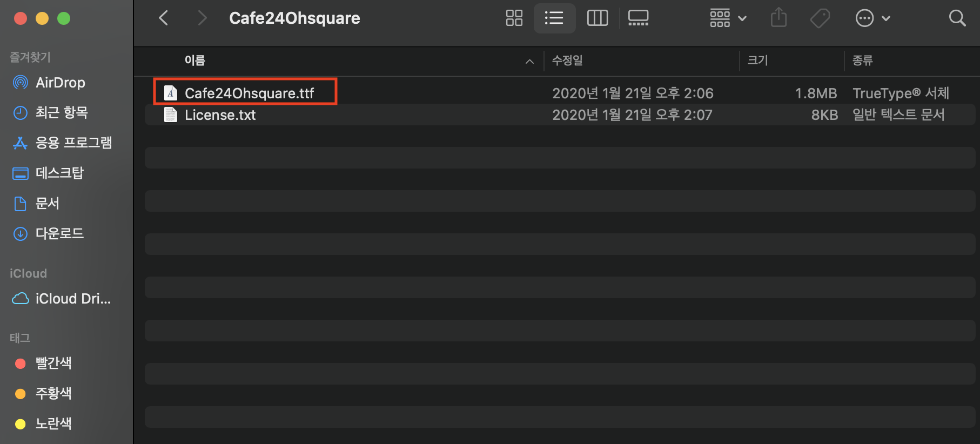
Task: Go forward with the right chevron button
Action: point(202,18)
